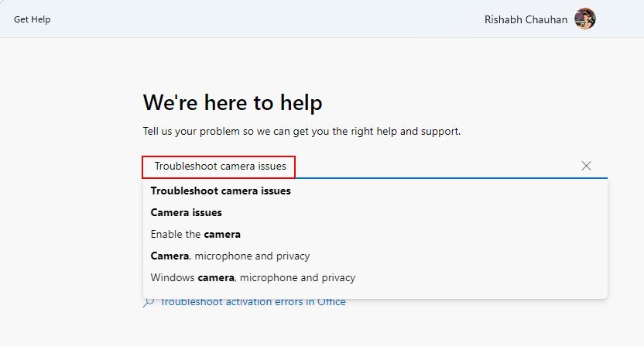Select the bold 'Troubleshoot camera issues' suggestion
This screenshot has height=347, width=644.
(x=221, y=191)
